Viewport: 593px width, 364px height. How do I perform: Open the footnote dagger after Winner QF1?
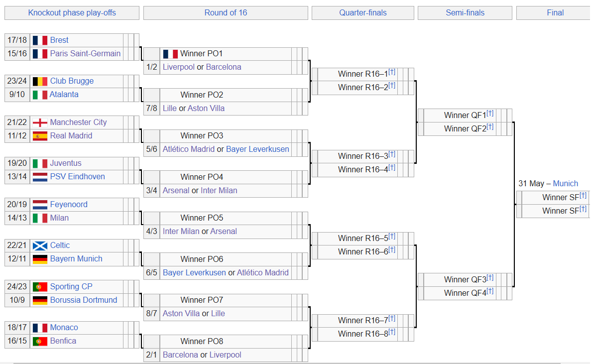click(x=490, y=113)
